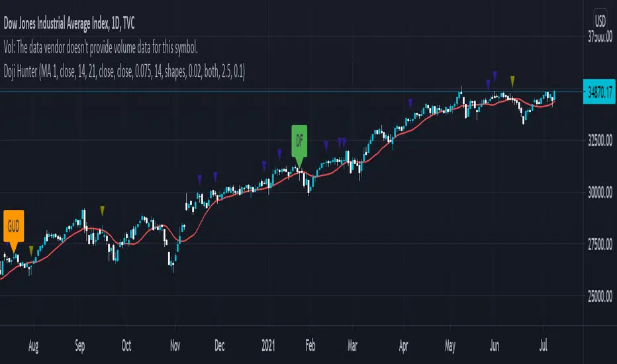Click the USD currency button
The image size is (617, 364).
(600, 21)
